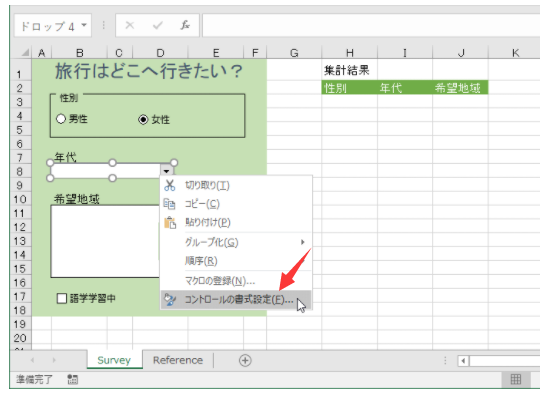Click previous sheet navigation arrow

[33, 360]
